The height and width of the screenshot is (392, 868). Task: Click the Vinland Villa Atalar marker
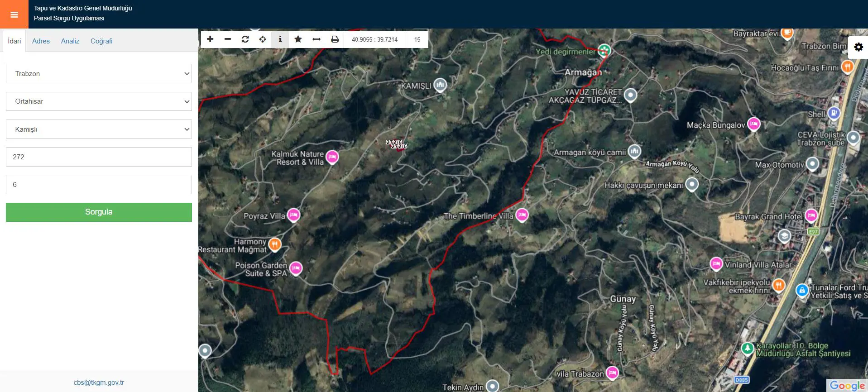click(x=716, y=263)
